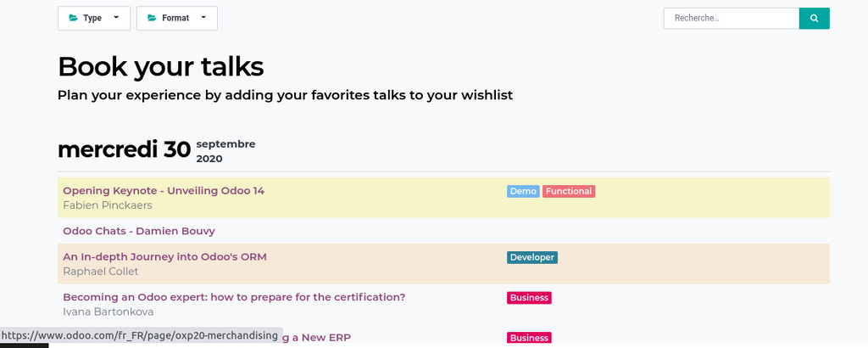868x348 pixels.
Task: Click the Book your talks heading
Action: click(x=160, y=66)
